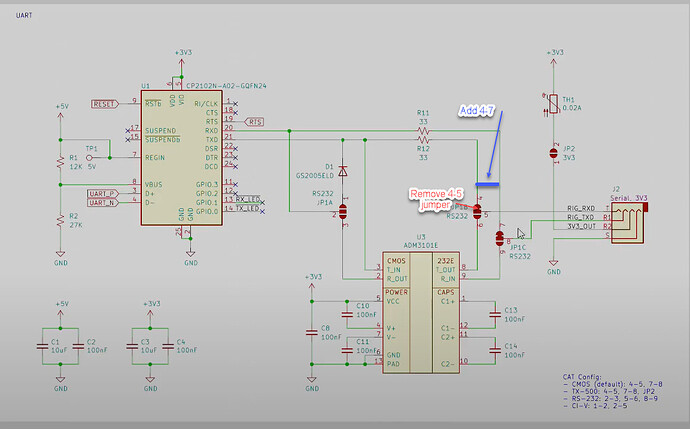Viewport: 690px width, 429px height.
Task: Click the no-connect marker on SUSPEND pin 17
Action: coord(128,131)
